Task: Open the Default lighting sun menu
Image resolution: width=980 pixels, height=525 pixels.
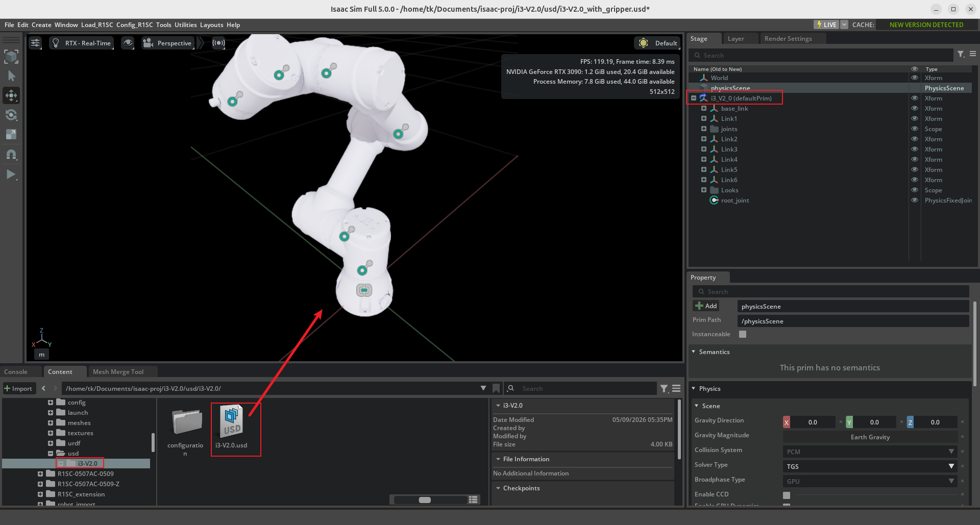Action: [657, 43]
